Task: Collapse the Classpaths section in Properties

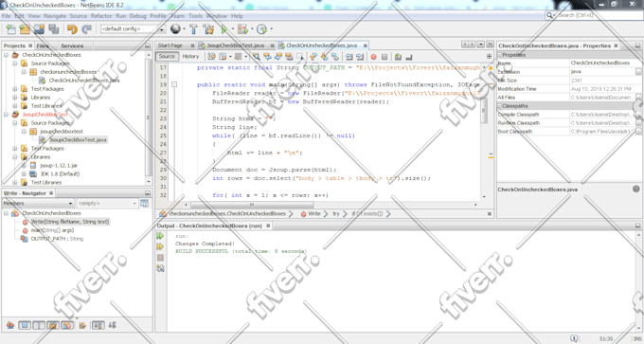Action: point(500,105)
